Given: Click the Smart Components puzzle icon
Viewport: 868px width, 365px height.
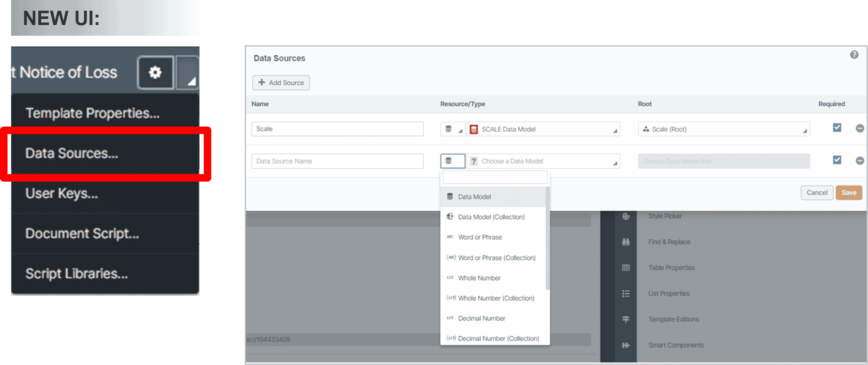Looking at the screenshot, I should click(626, 345).
